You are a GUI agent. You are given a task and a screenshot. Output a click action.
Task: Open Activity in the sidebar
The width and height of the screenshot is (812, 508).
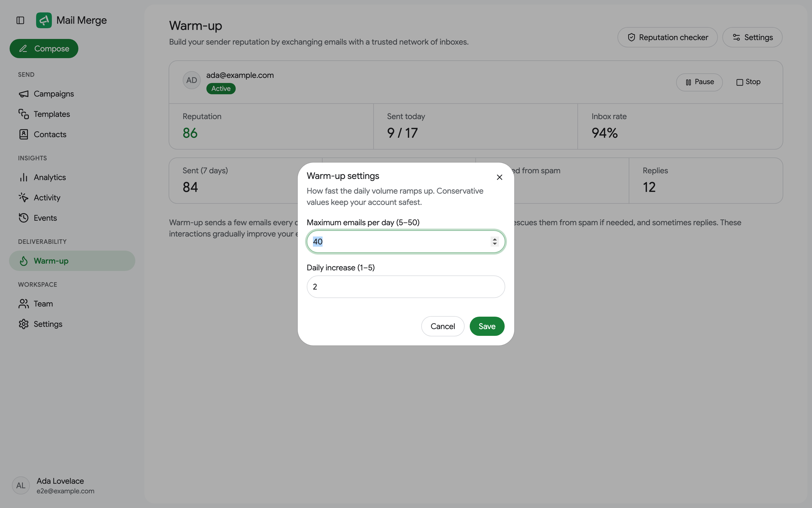(72, 198)
